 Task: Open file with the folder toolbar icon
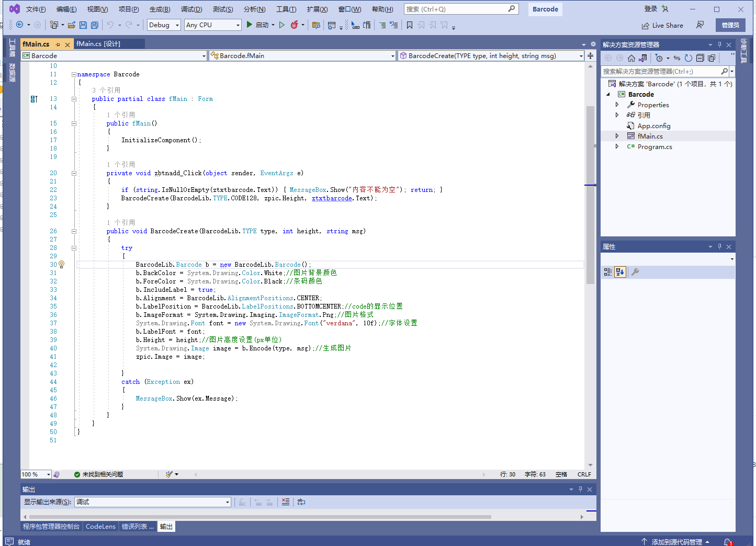click(x=72, y=25)
